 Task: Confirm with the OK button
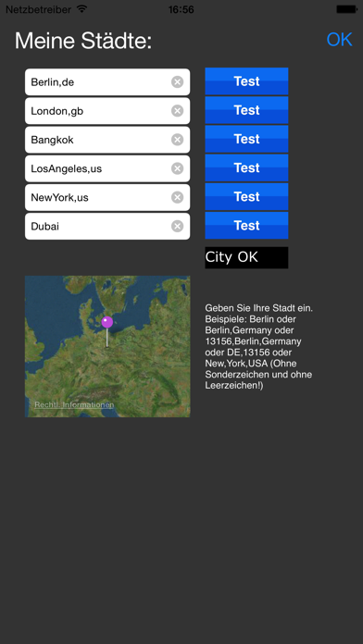tap(339, 40)
